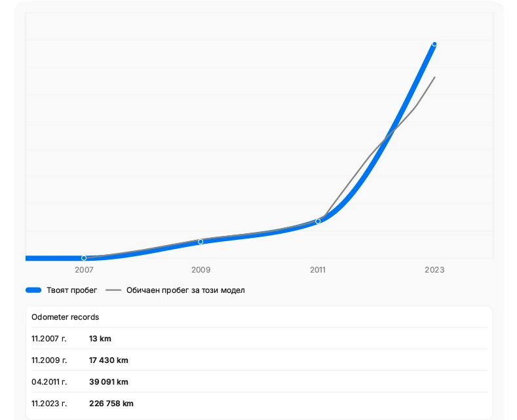This screenshot has width=517, height=420.
Task: Click the 'Odometer records' heading
Action: (x=66, y=317)
